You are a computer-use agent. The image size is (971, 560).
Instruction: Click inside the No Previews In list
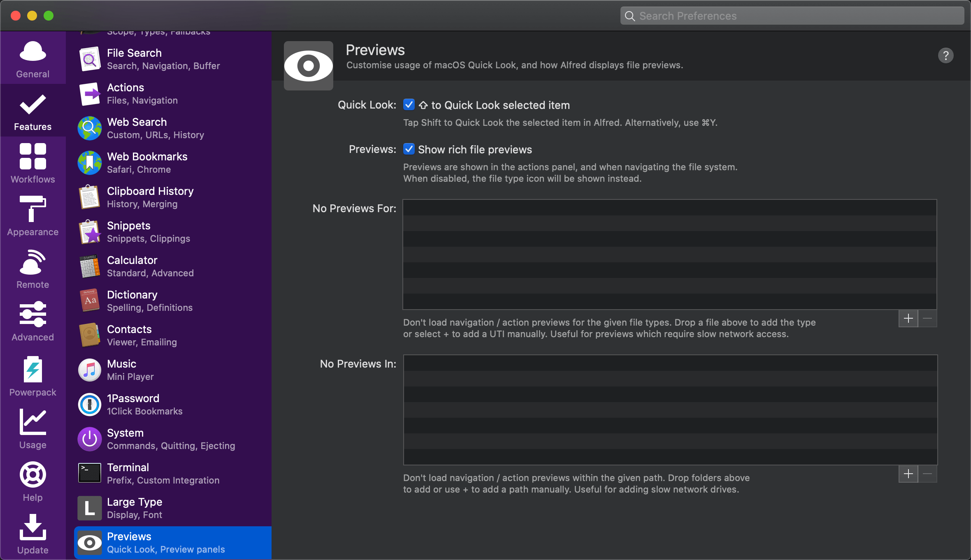670,410
